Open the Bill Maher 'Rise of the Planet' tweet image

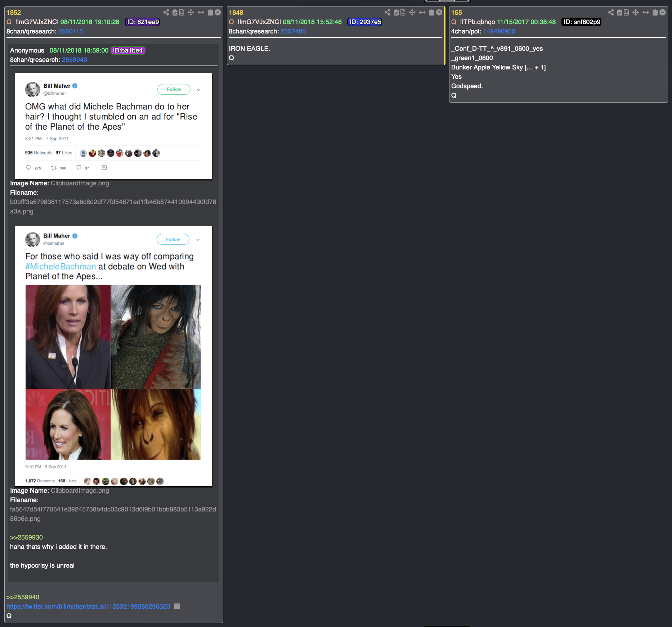[x=113, y=126]
